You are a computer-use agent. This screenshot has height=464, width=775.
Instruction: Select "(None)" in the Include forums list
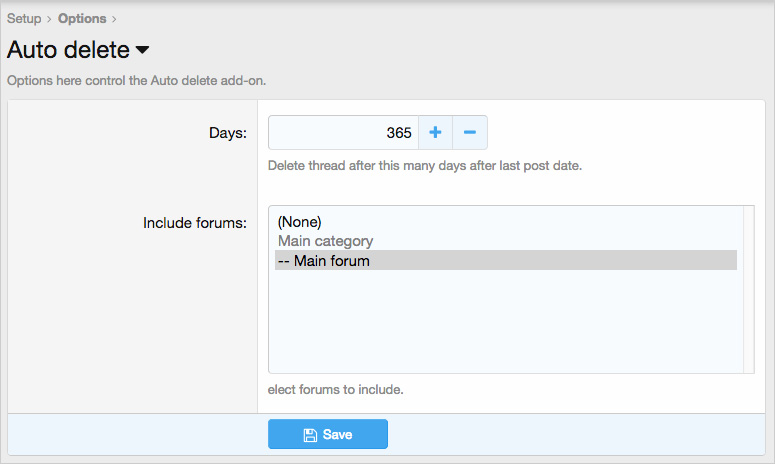point(300,222)
